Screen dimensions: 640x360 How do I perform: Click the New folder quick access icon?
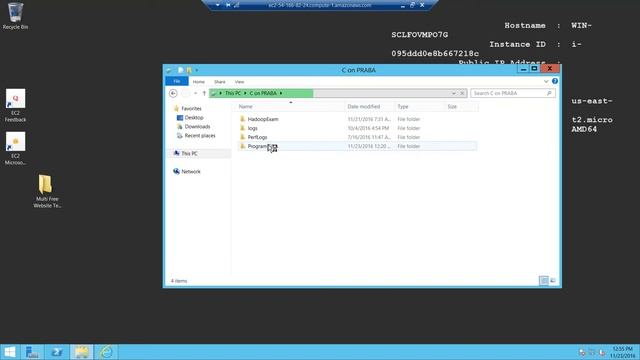[189, 70]
